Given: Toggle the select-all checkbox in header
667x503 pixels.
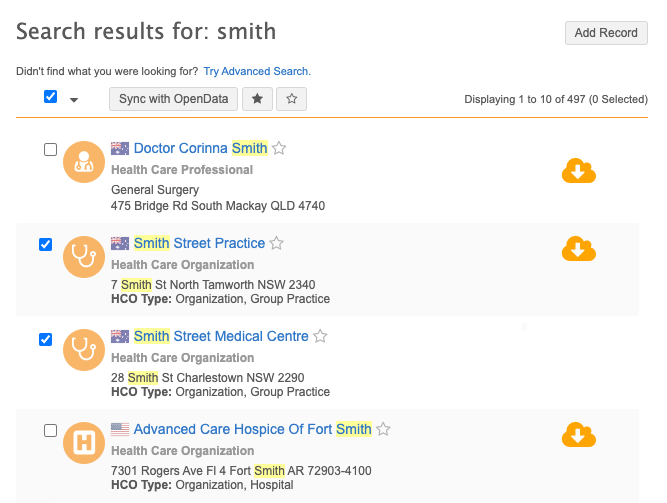Looking at the screenshot, I should (51, 97).
